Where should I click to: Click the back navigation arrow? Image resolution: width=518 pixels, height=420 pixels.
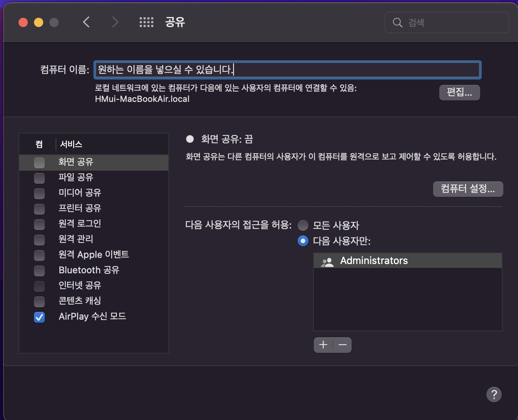tap(86, 22)
